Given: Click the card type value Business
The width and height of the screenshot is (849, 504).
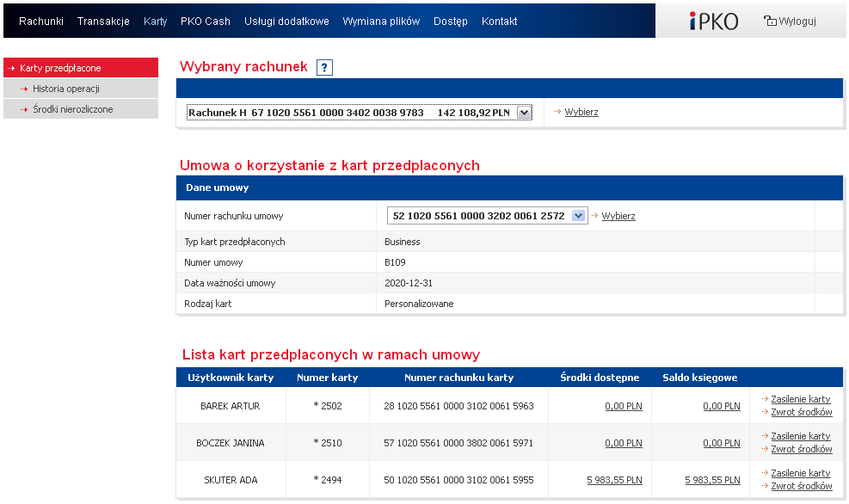Looking at the screenshot, I should tap(403, 242).
